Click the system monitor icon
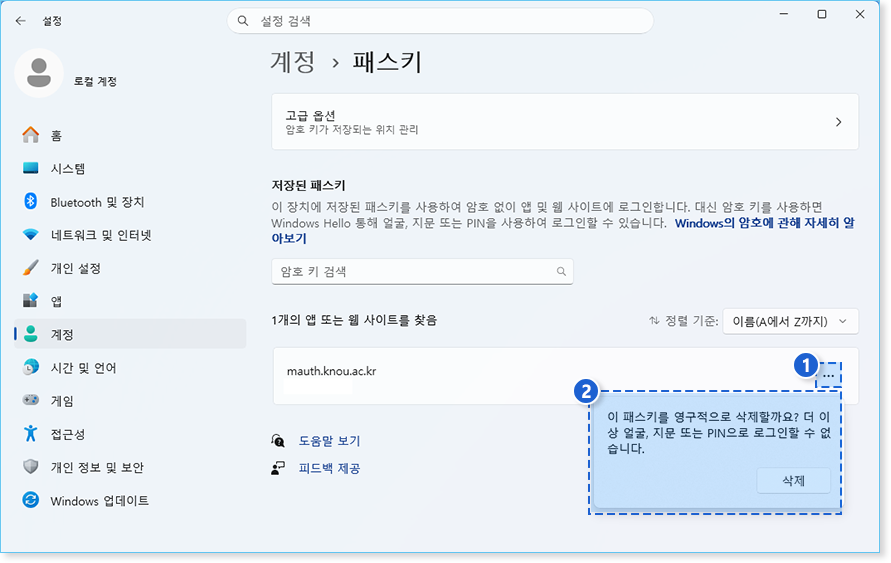This screenshot has height=563, width=891. (x=31, y=168)
